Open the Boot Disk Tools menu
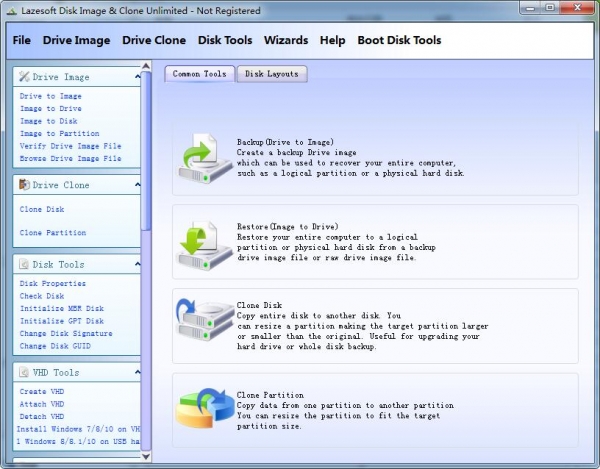Image resolution: width=600 pixels, height=469 pixels. click(399, 41)
